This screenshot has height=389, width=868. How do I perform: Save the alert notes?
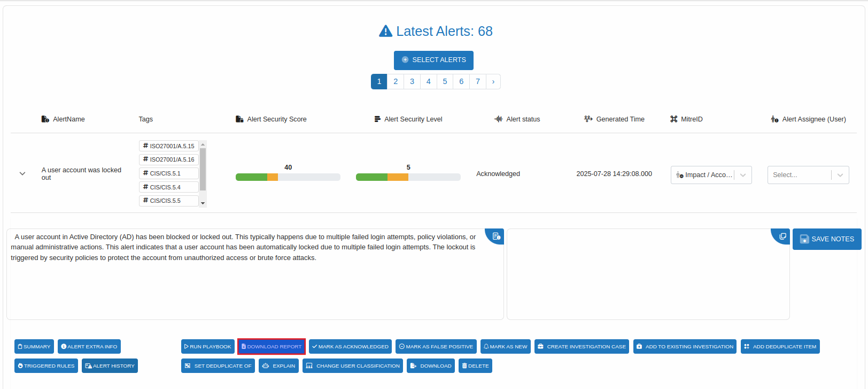(826, 239)
